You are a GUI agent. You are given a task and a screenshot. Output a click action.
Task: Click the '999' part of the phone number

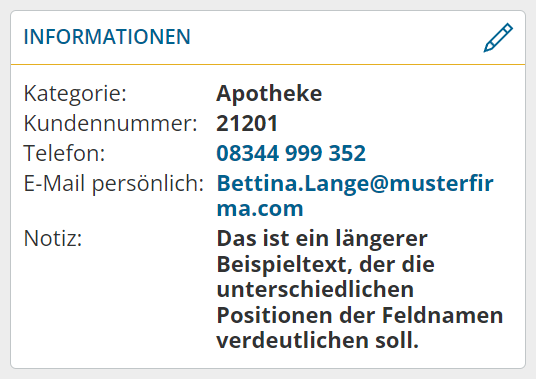pyautogui.click(x=304, y=153)
